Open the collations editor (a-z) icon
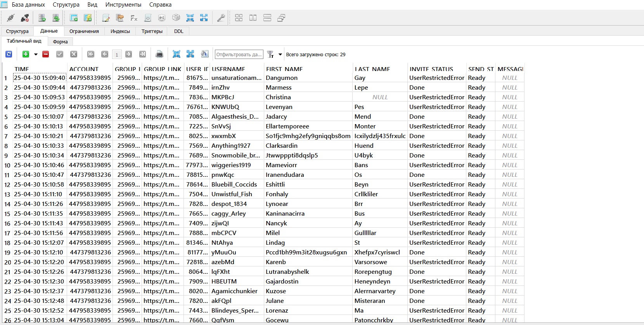Image resolution: width=644 pixels, height=325 pixels. 162,18
